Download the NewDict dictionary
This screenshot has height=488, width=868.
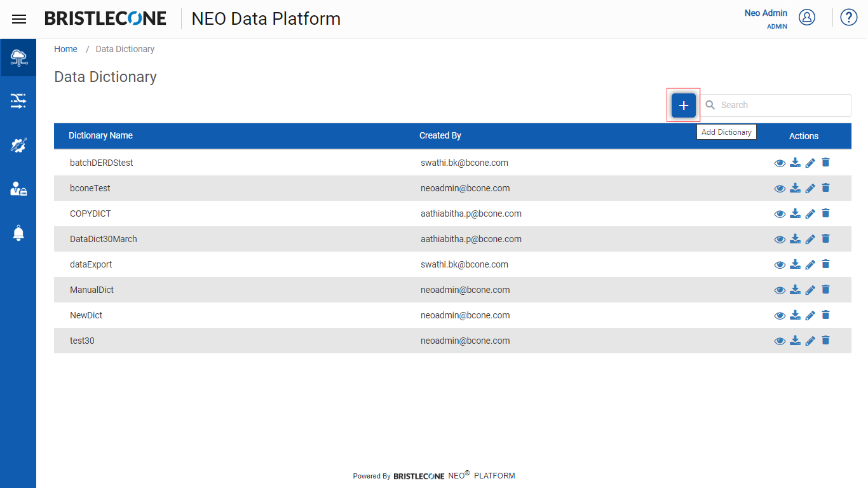point(795,315)
